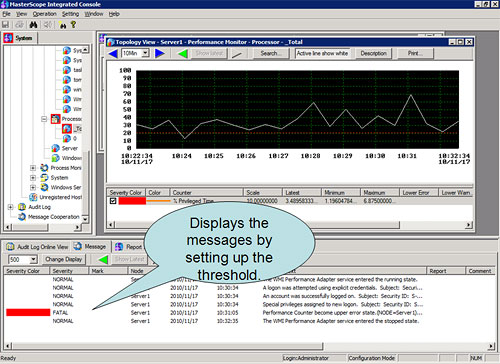Click the red severity swatch of FATAL message
The image size is (500, 364).
[x=28, y=312]
